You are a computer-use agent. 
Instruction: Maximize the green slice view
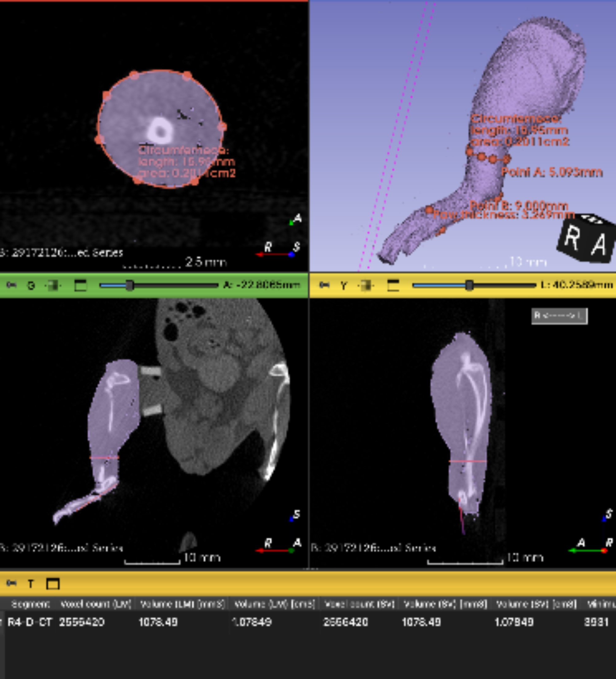(x=80, y=286)
